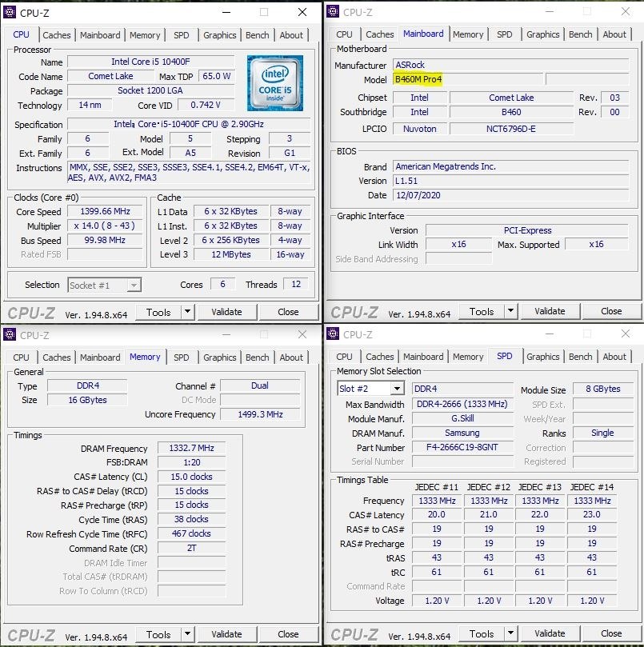Viewport: 644px width, 647px height.
Task: Select Caches tab in Memory window
Action: (x=57, y=357)
